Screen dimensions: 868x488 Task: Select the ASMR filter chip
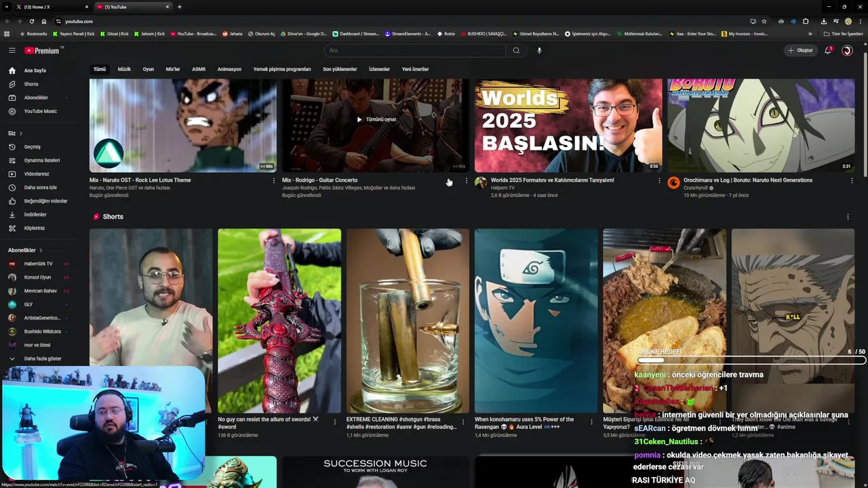(x=199, y=69)
